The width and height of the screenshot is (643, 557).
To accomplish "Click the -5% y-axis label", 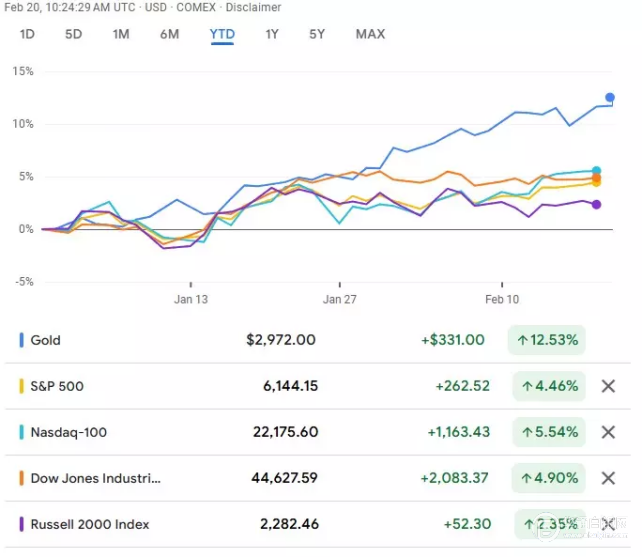I will click(24, 282).
